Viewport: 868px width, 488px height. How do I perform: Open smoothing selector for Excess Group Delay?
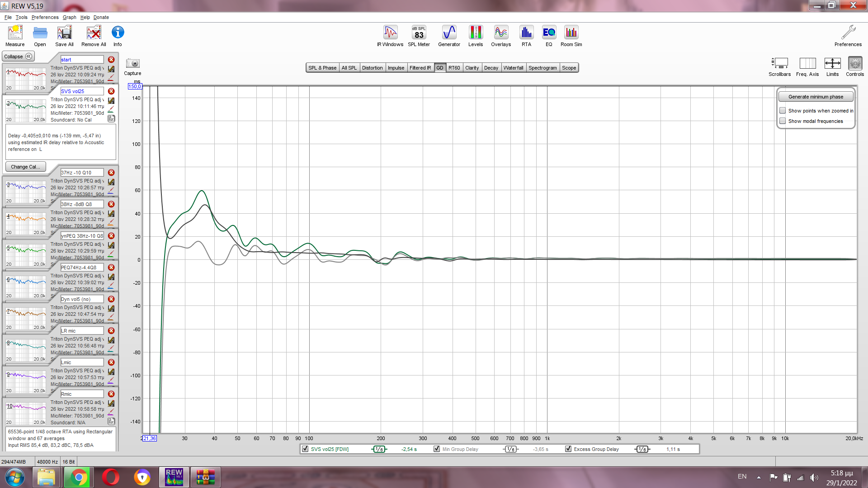click(x=642, y=449)
